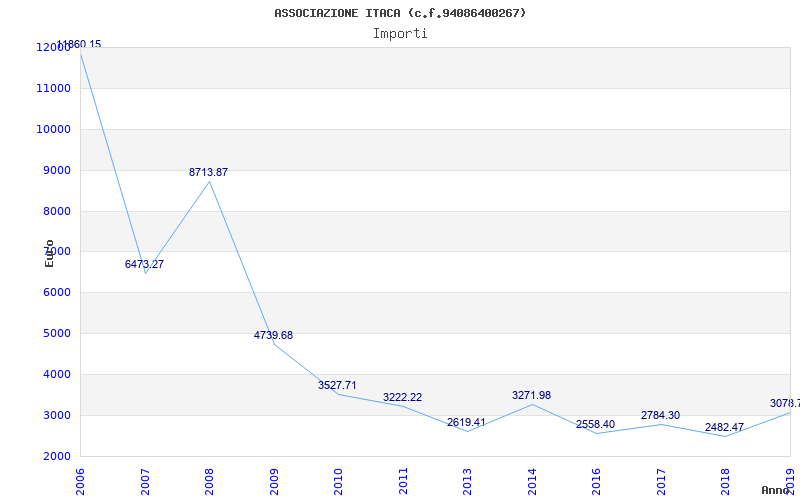The width and height of the screenshot is (800, 500).
Task: Click the y-axis value 3000
Action: click(56, 415)
